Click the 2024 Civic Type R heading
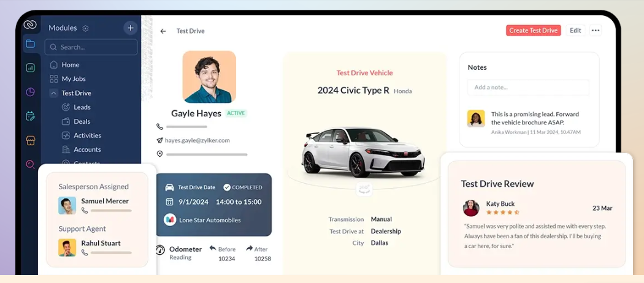Viewport: 644px width, 283px height. (x=353, y=90)
